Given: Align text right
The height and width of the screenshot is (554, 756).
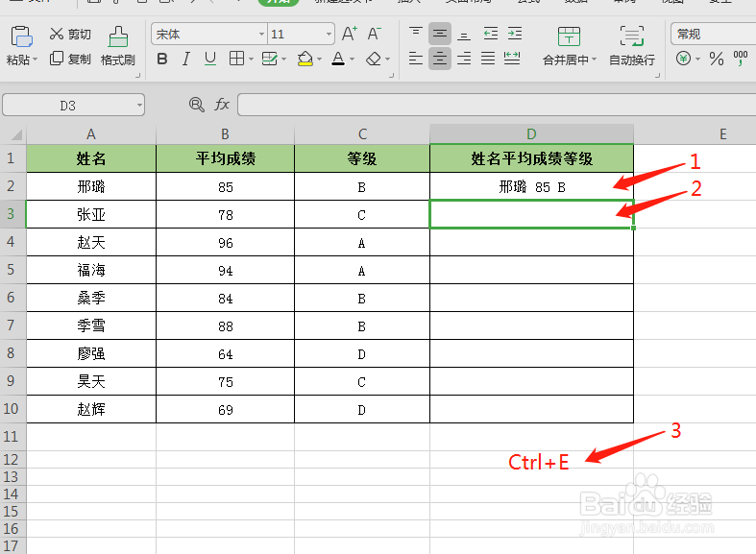Looking at the screenshot, I should [464, 59].
